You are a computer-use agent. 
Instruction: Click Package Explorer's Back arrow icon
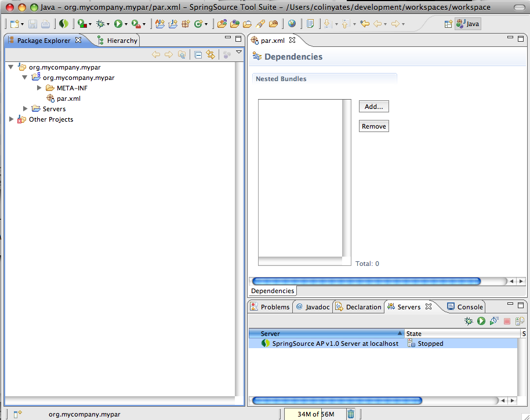(x=156, y=54)
